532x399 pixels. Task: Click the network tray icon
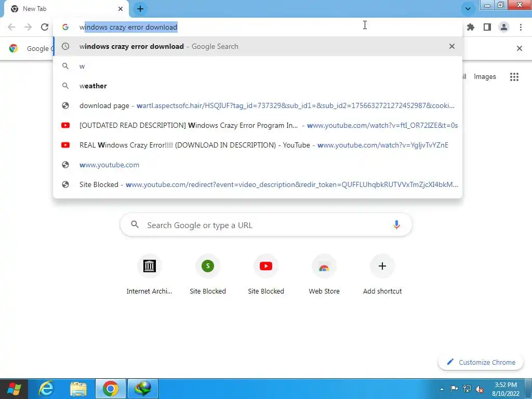click(467, 389)
